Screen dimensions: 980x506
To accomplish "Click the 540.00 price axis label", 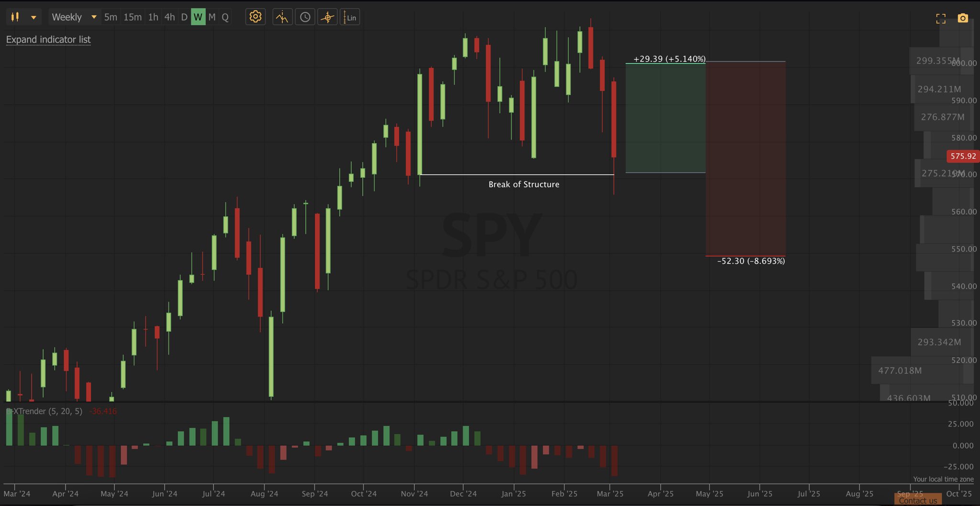I will click(964, 286).
